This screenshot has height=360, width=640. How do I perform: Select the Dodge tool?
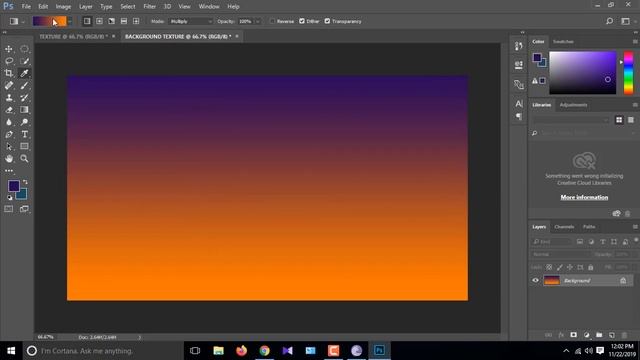[x=24, y=122]
